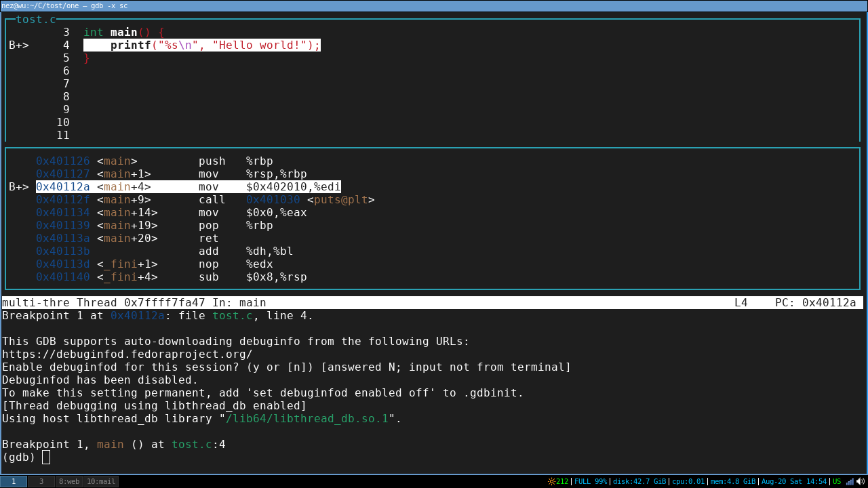Click address 0x401134 in assembly
This screenshot has height=488, width=868.
pos(63,213)
